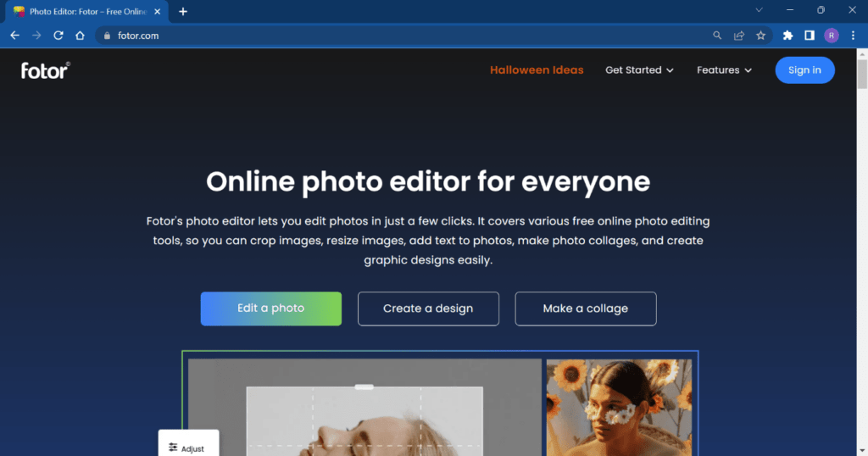Select the Photo Editor Fotor browser tab
The width and height of the screenshot is (868, 456).
pyautogui.click(x=87, y=12)
